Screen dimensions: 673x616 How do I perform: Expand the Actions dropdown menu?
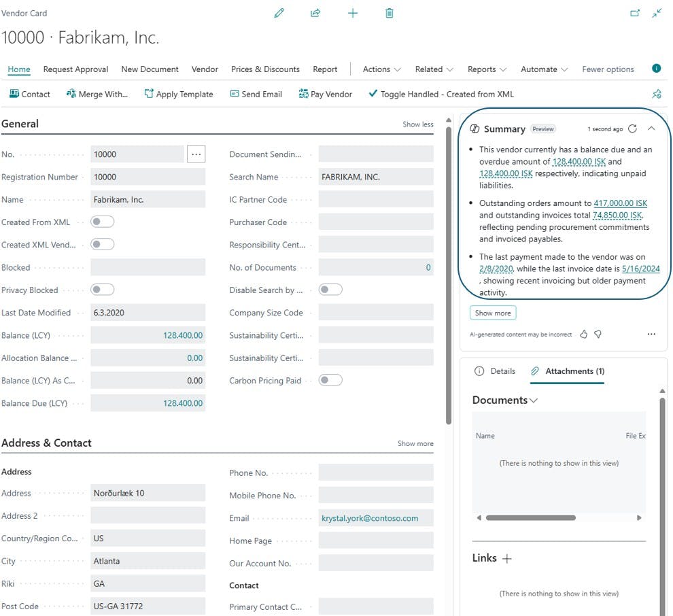pyautogui.click(x=381, y=69)
